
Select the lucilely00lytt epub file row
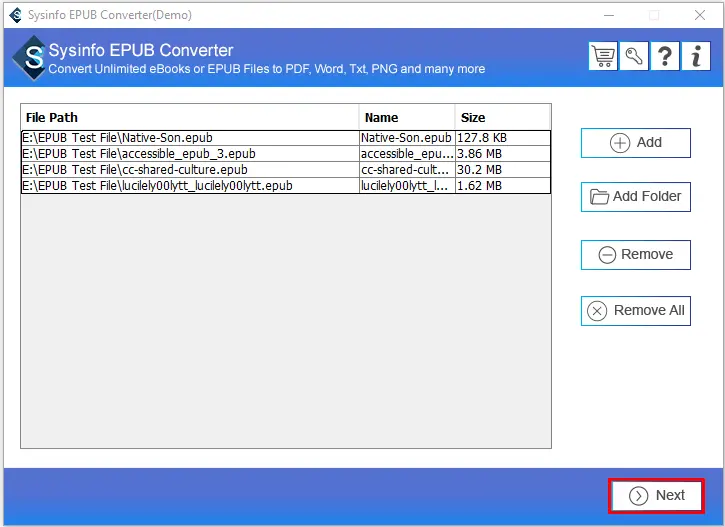click(x=190, y=186)
